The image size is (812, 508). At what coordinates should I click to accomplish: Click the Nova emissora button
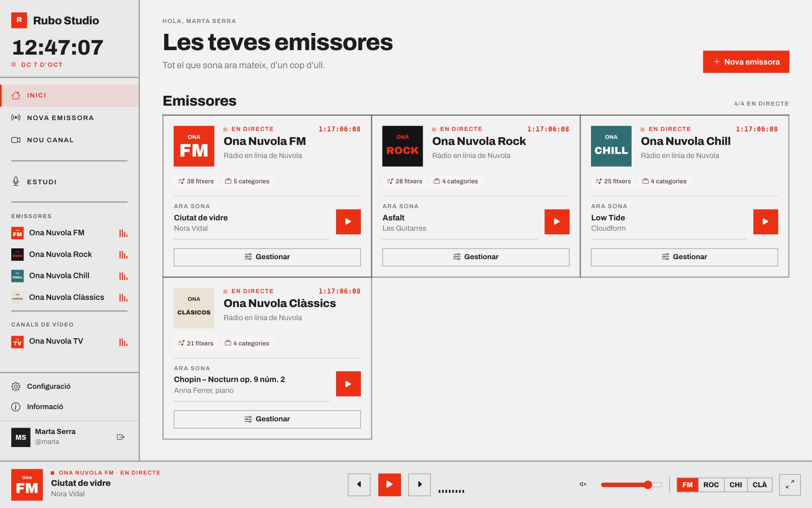[746, 62]
